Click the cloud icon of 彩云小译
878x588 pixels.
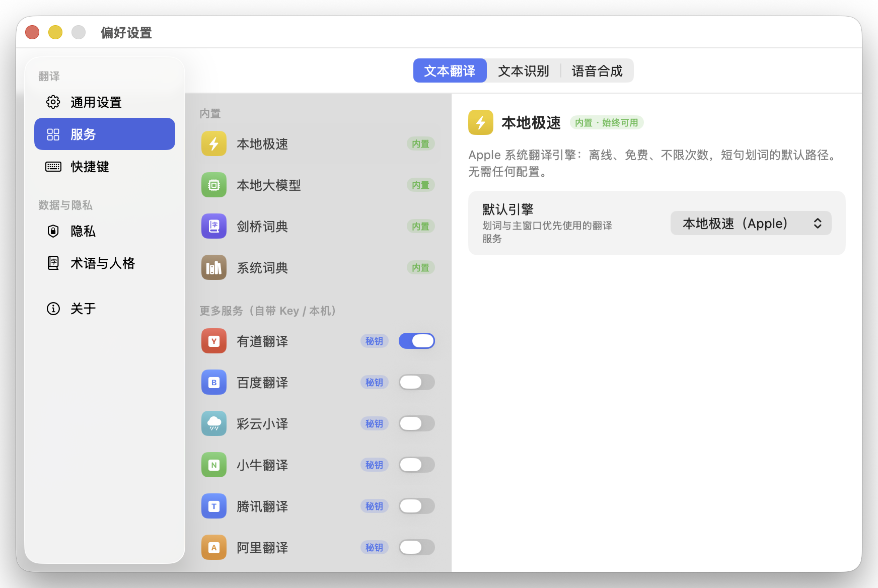coord(214,424)
